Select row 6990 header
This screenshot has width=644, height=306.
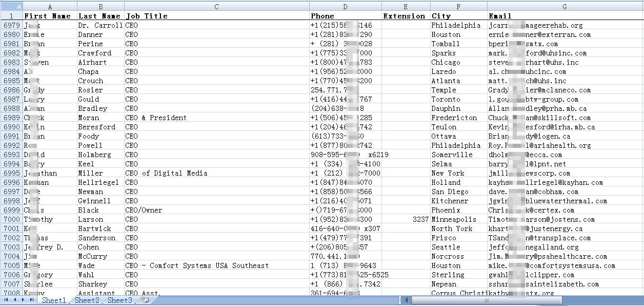coord(11,127)
